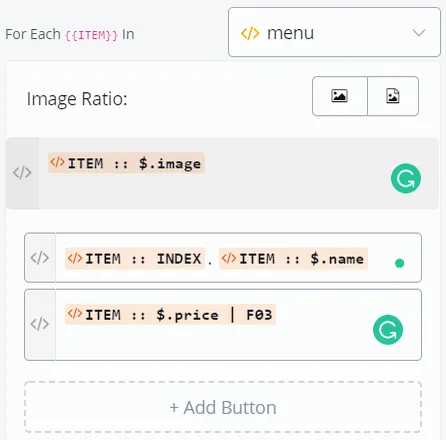Click the ITEM :: $.image variable chip

point(126,163)
